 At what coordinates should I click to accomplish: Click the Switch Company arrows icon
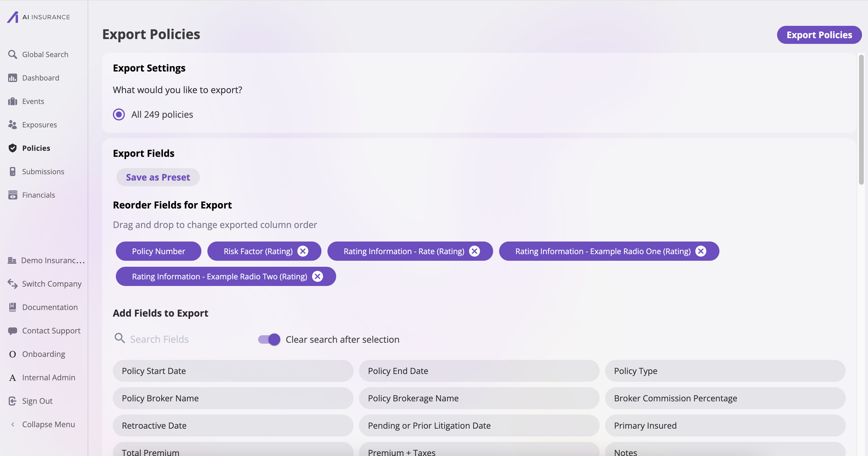tap(13, 284)
